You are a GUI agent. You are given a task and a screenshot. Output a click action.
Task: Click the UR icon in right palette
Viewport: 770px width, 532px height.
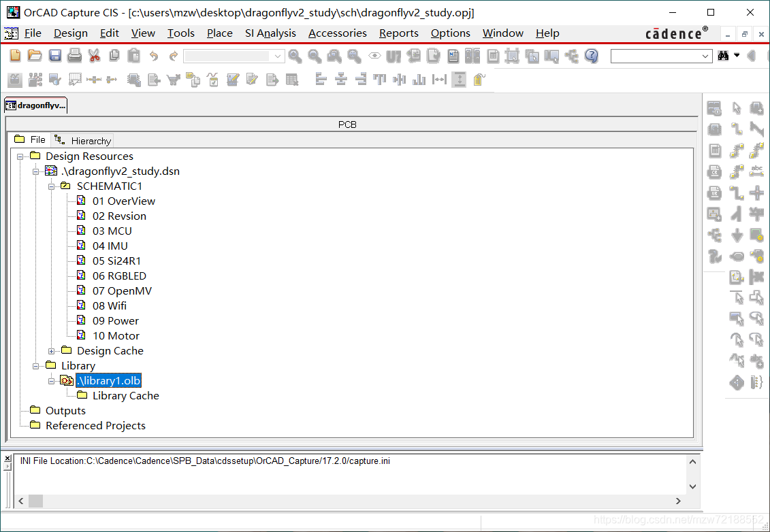(714, 193)
